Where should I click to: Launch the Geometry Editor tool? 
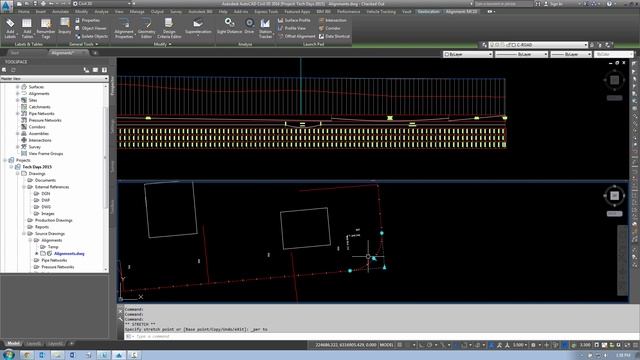[x=147, y=28]
